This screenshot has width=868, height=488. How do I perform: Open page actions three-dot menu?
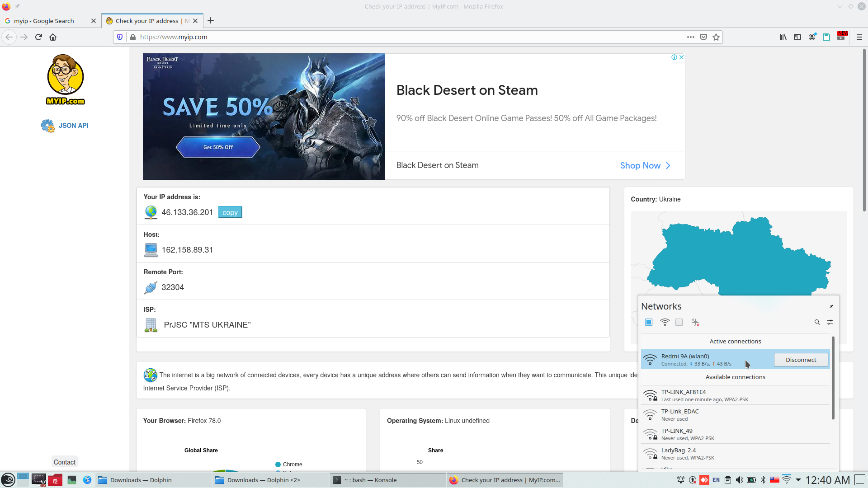coord(690,37)
